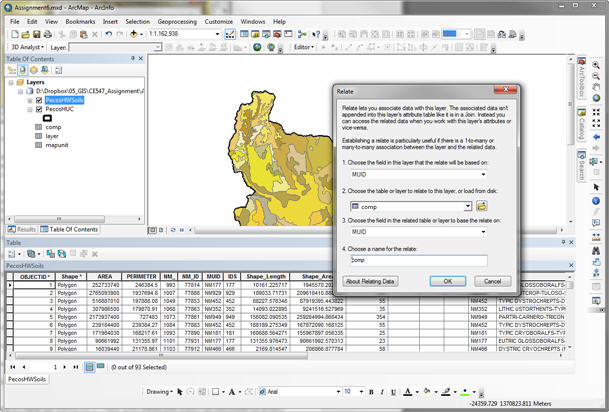
Task: Click the About Relating Data button
Action: [x=370, y=281]
